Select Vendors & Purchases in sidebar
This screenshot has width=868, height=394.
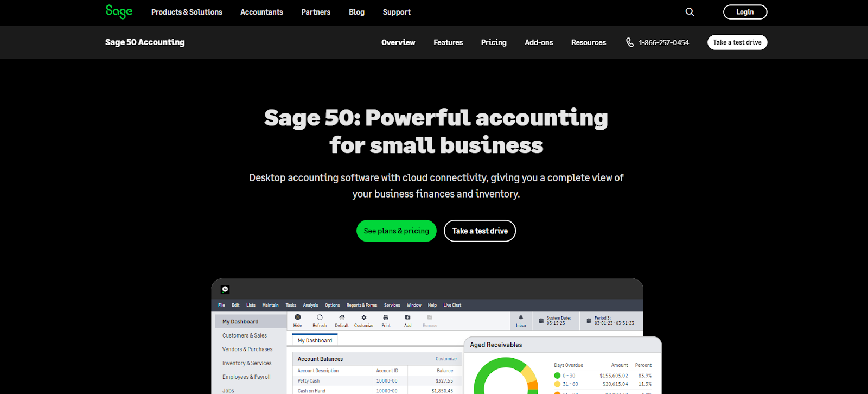coord(247,349)
